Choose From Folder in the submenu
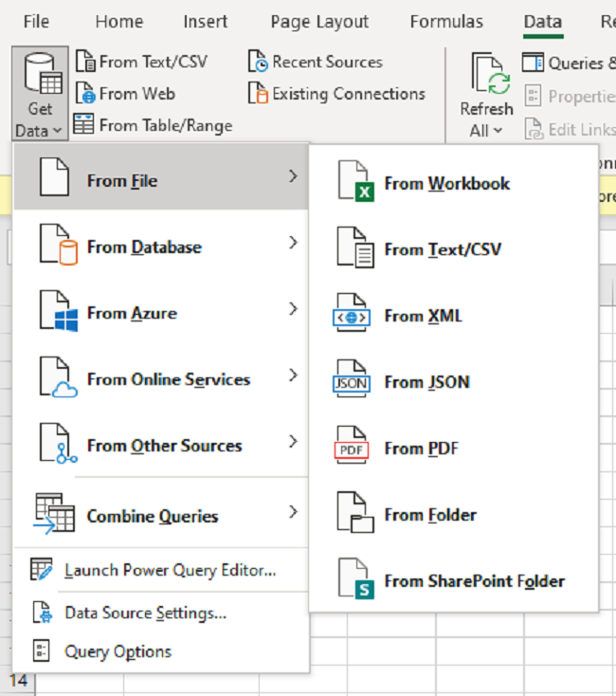 pos(429,515)
